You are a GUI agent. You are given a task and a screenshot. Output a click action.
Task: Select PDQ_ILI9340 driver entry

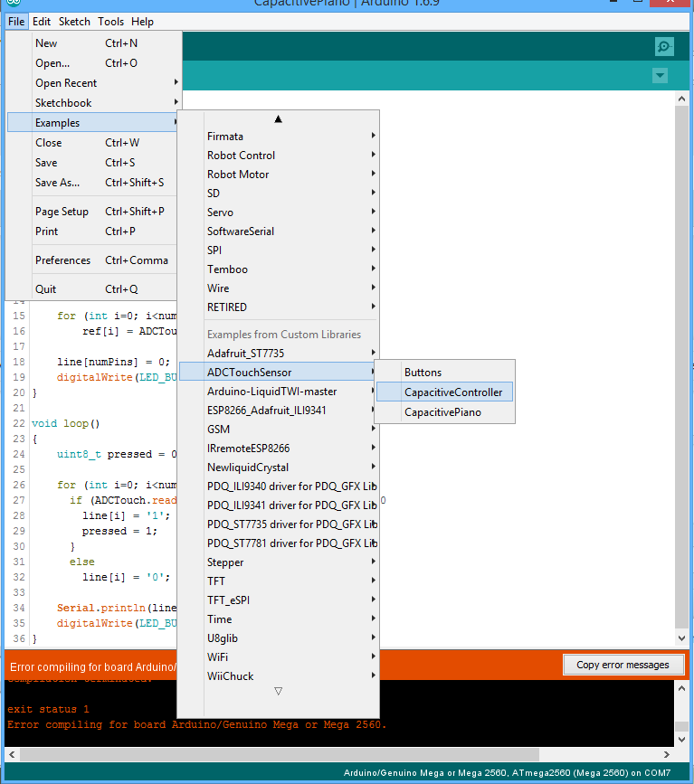(x=279, y=486)
